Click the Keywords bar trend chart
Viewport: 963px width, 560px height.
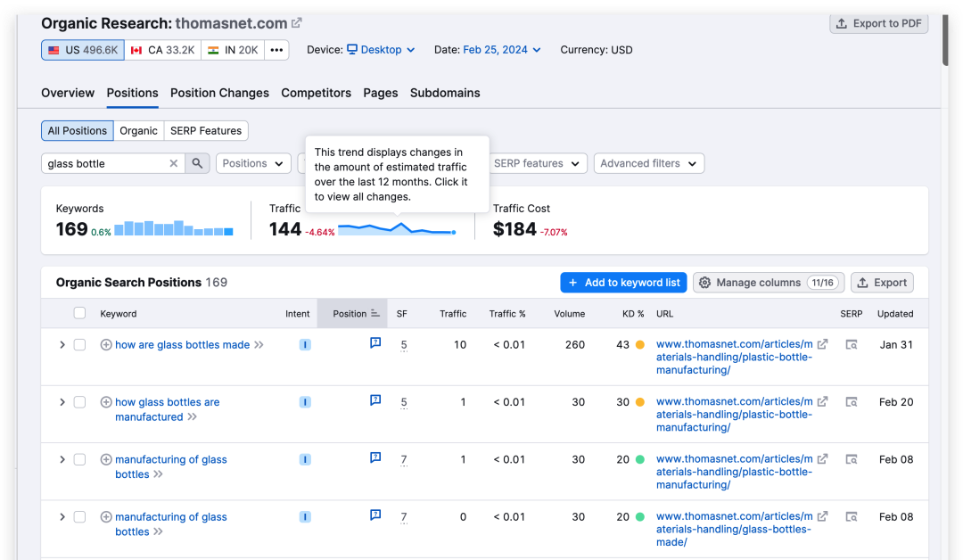174,228
